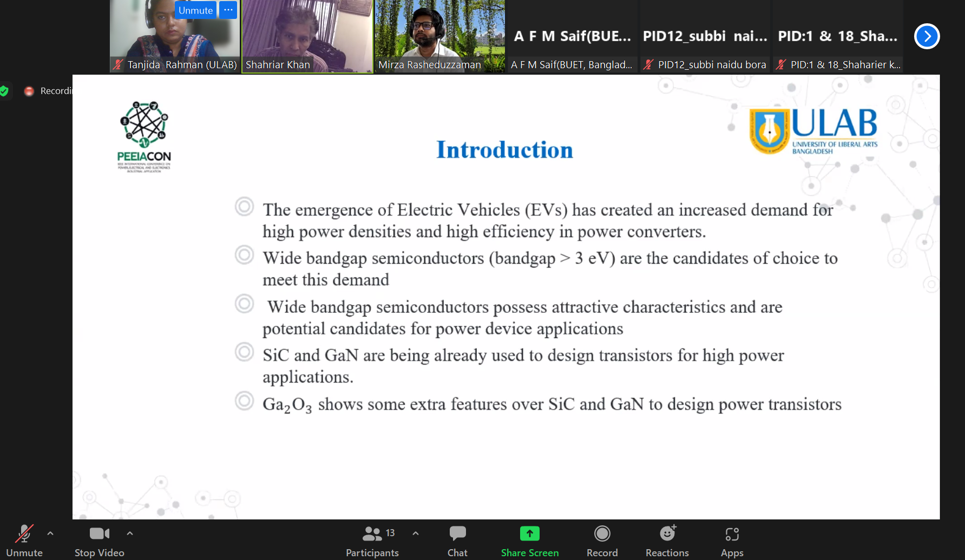965x560 pixels.
Task: Expand audio options arrow beside Unmute
Action: [50, 533]
